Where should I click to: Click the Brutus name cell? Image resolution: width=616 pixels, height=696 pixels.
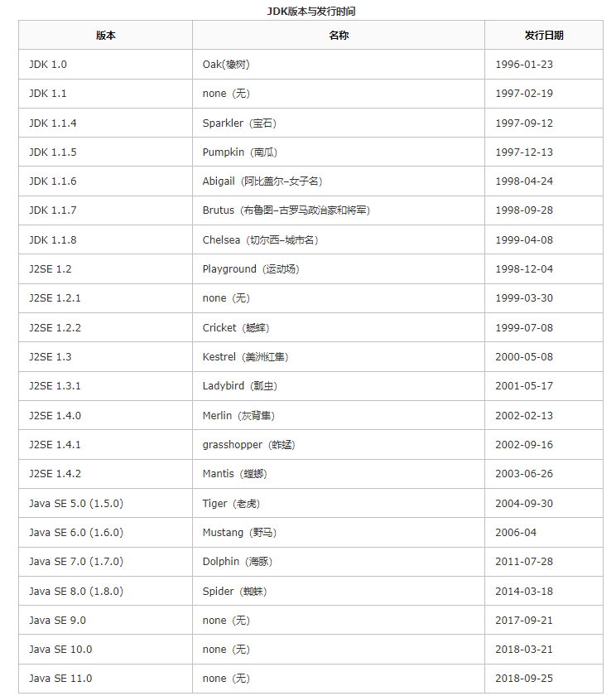(x=286, y=210)
